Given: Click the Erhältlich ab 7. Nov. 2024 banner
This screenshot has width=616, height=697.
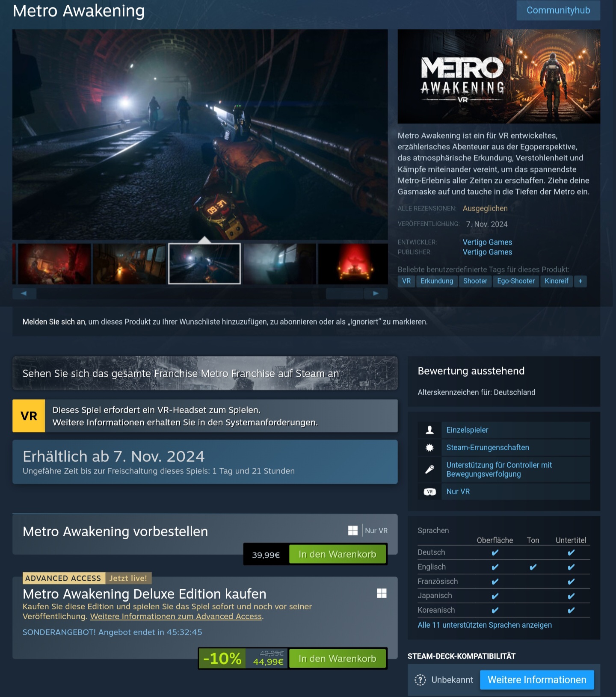Looking at the screenshot, I should (x=205, y=462).
